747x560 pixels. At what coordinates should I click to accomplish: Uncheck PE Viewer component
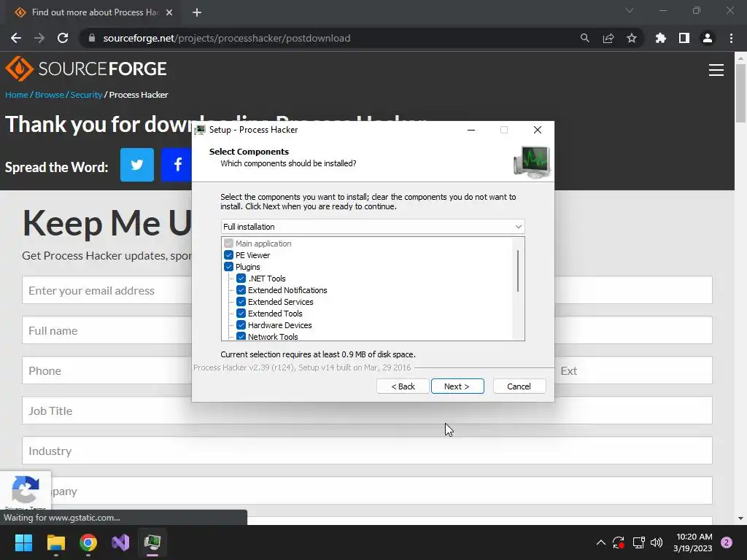click(228, 255)
